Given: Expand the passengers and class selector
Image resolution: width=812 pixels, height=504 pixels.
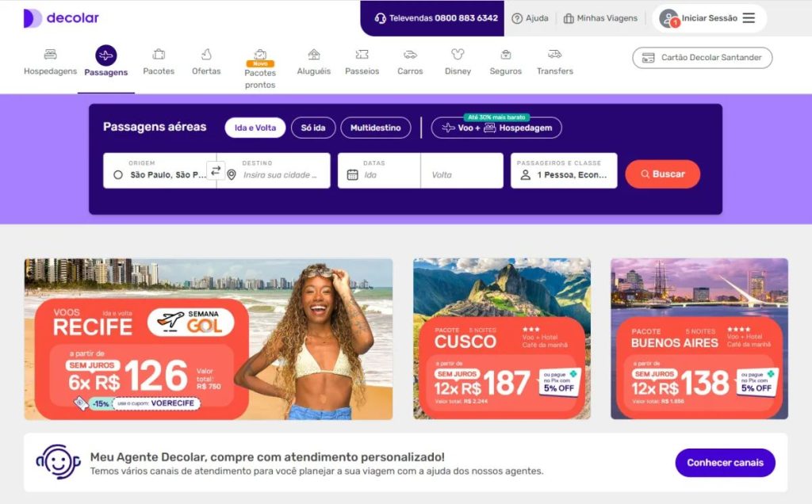Looking at the screenshot, I should (x=564, y=170).
